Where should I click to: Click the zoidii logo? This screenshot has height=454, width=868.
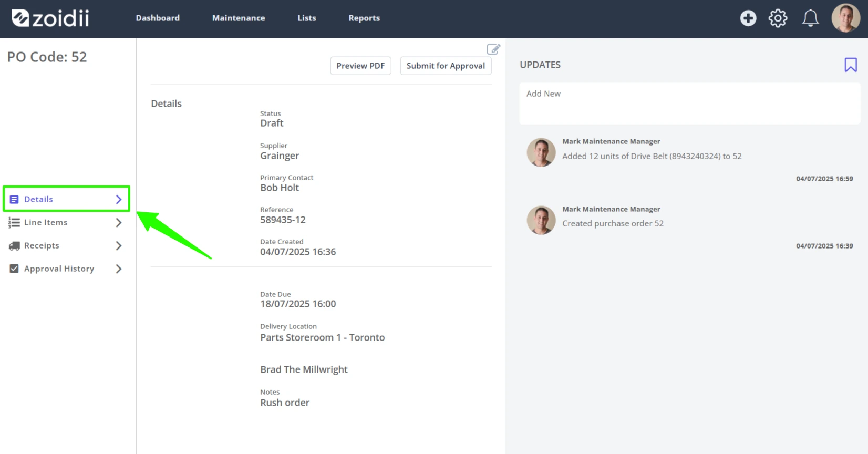coord(50,18)
